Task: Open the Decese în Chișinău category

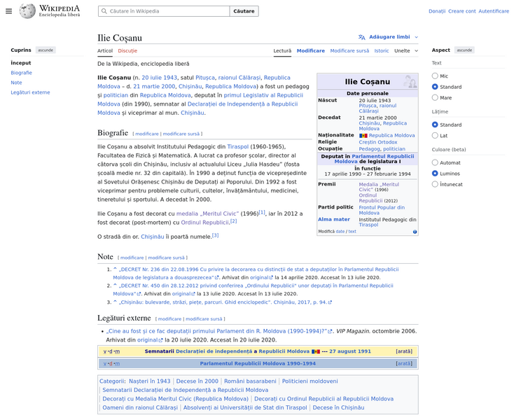Action: pos(339,407)
